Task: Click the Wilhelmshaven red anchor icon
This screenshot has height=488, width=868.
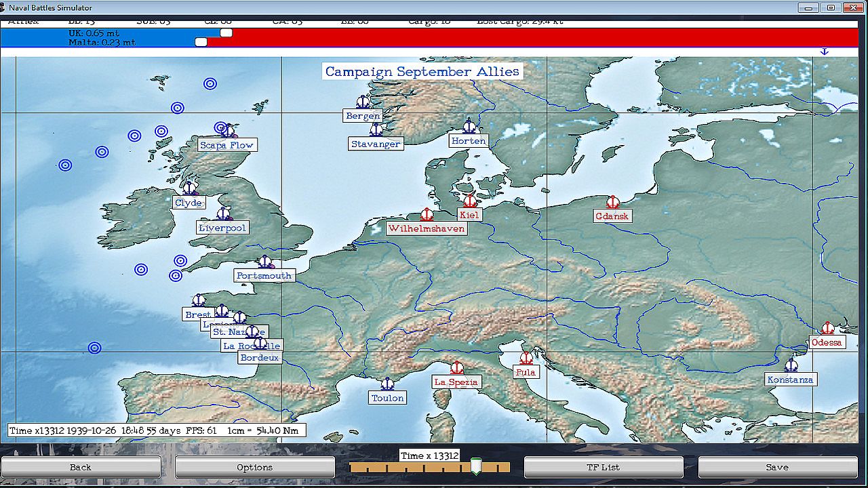Action: coord(427,214)
